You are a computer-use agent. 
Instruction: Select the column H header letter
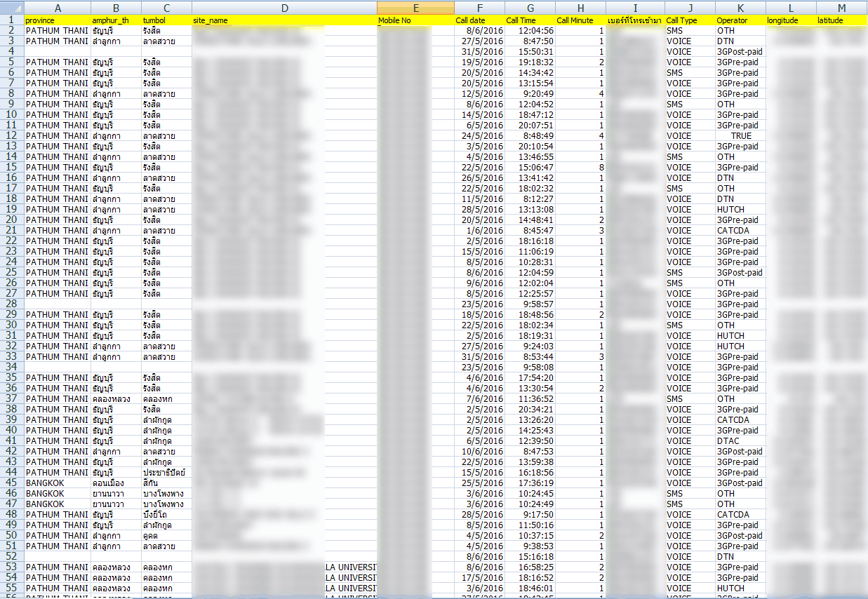point(580,8)
